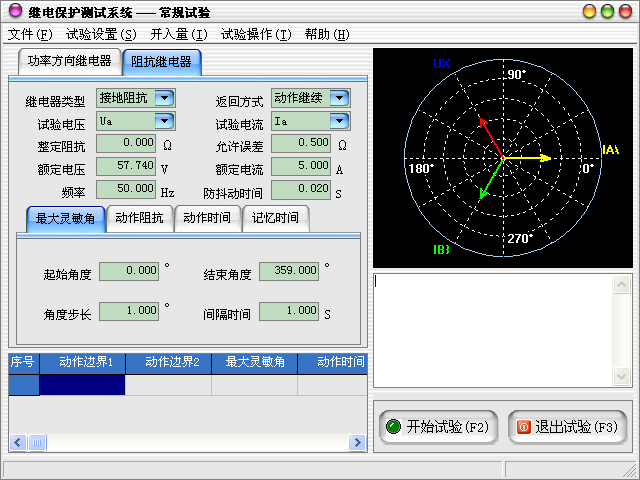Click the 动作时间 column header in table
The width and height of the screenshot is (640, 480).
(x=333, y=363)
